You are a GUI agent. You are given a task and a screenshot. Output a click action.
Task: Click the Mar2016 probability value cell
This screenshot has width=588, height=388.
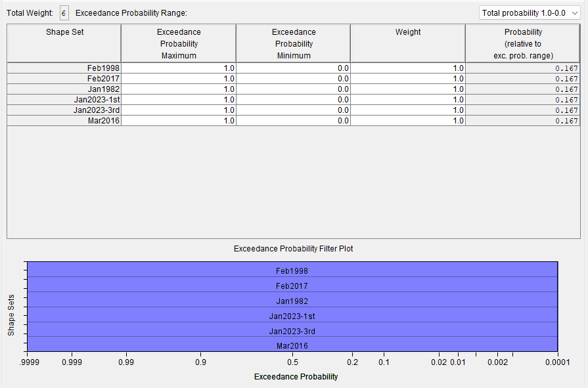click(523, 121)
